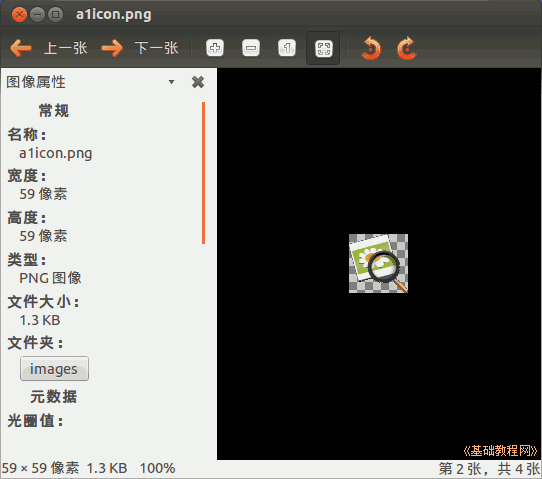This screenshot has height=479, width=542.
Task: Maximize the image viewer window
Action: coord(55,15)
